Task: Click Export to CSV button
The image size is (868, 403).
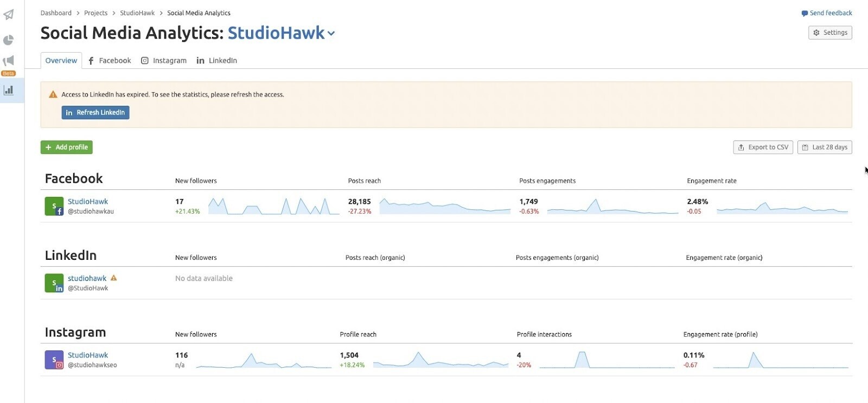Action: 763,147
